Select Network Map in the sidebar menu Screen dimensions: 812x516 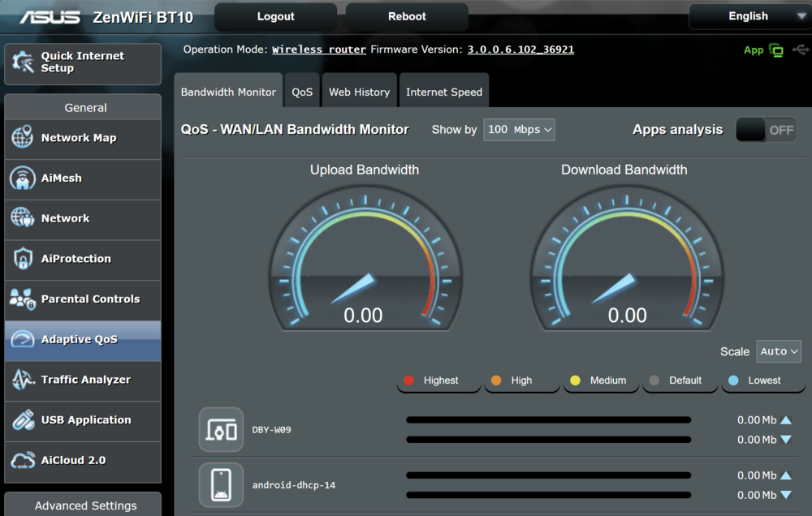pos(83,138)
